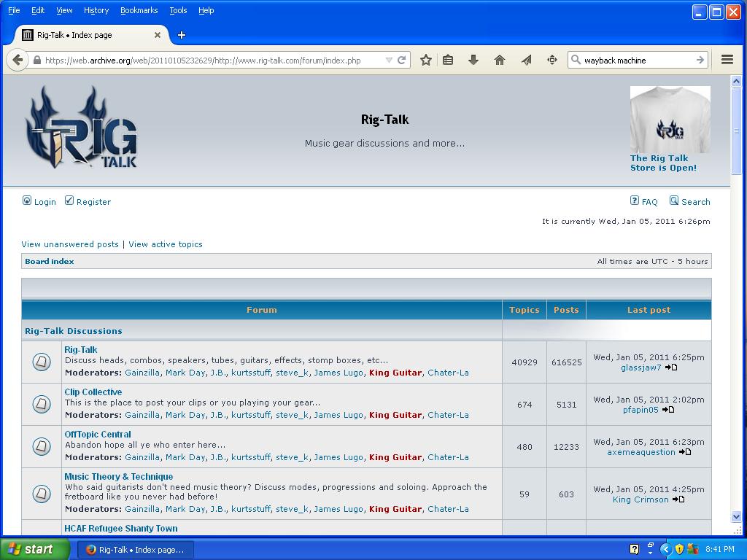Close the Rig-Talk Index page tab
747x560 pixels.
[x=158, y=35]
